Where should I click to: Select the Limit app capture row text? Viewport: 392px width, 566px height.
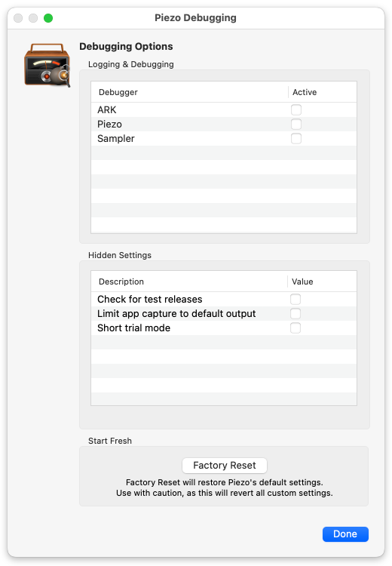click(x=176, y=314)
